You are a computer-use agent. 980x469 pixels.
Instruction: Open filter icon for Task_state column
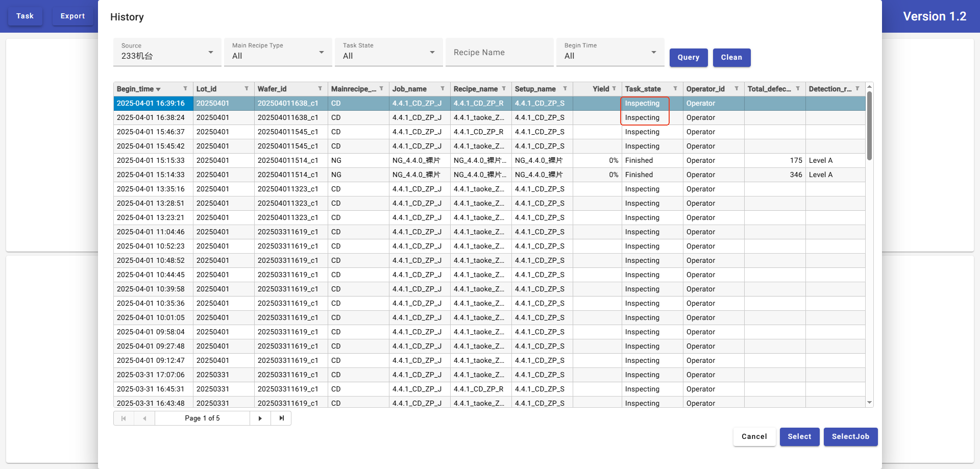point(675,89)
